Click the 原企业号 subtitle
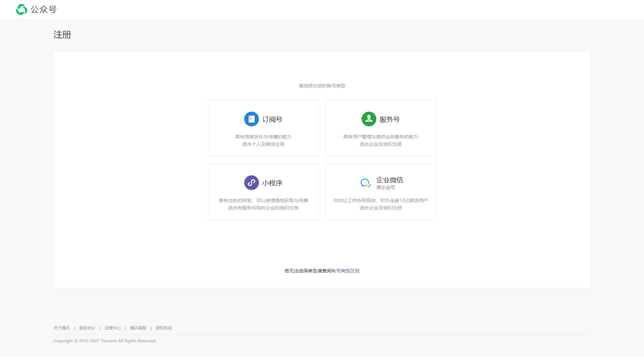The image size is (644, 362). (386, 187)
